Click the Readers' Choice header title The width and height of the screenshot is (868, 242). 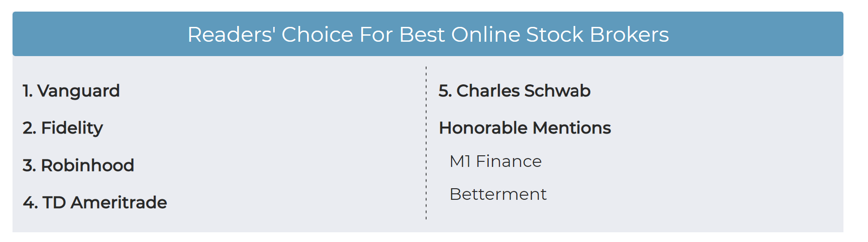(x=428, y=34)
